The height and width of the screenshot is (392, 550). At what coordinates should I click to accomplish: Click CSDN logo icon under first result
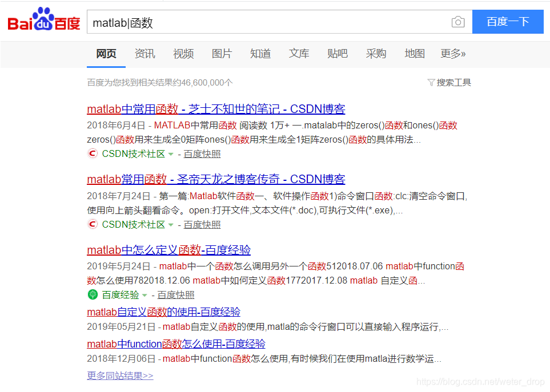93,153
